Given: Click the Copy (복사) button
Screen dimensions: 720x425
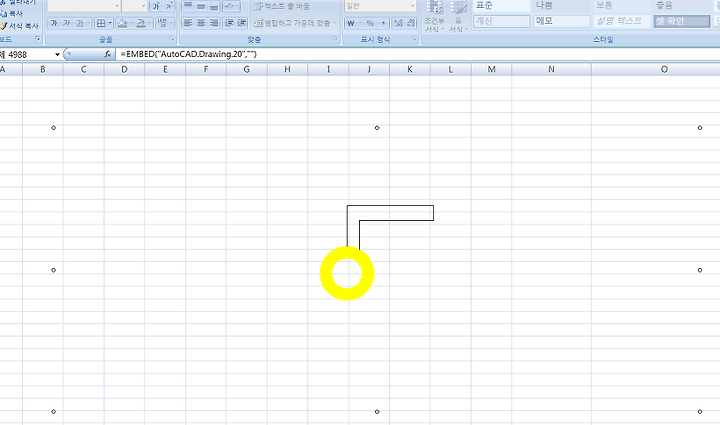Looking at the screenshot, I should coord(12,14).
